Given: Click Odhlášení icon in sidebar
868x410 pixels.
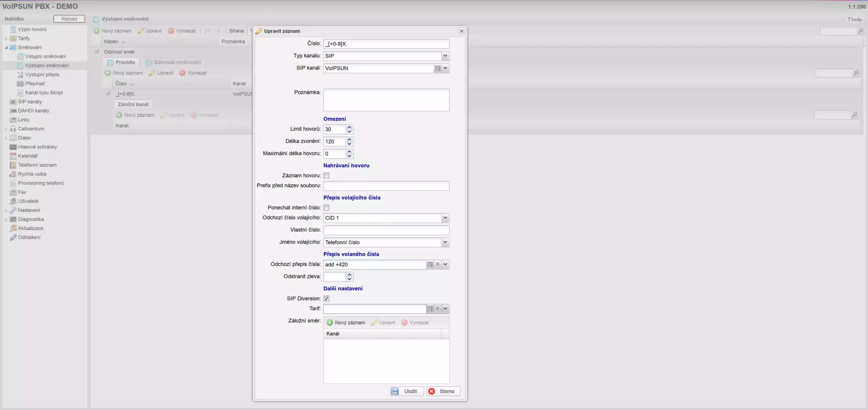Looking at the screenshot, I should click(13, 237).
